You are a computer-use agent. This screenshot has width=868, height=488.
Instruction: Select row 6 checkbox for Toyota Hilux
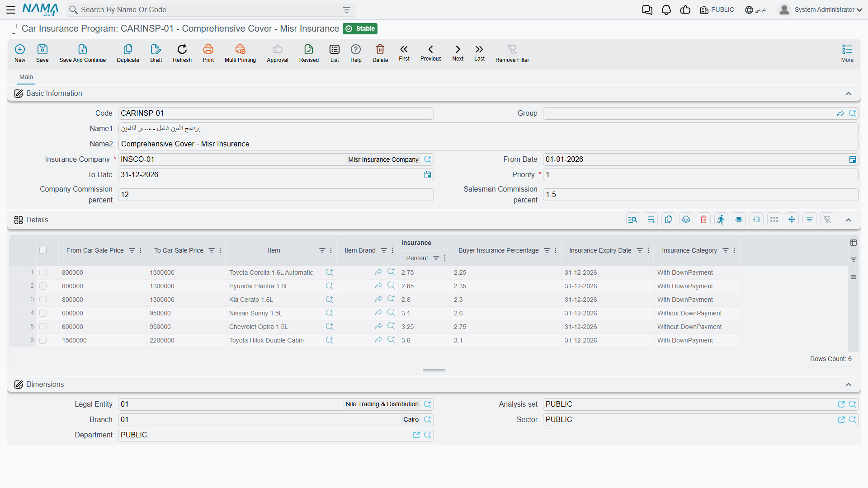[43, 340]
